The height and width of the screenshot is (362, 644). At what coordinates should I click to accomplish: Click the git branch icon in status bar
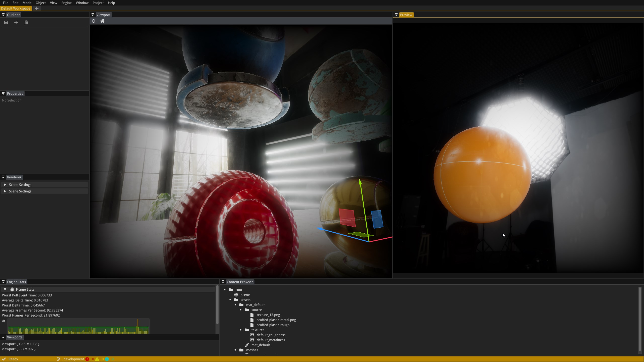[59, 359]
